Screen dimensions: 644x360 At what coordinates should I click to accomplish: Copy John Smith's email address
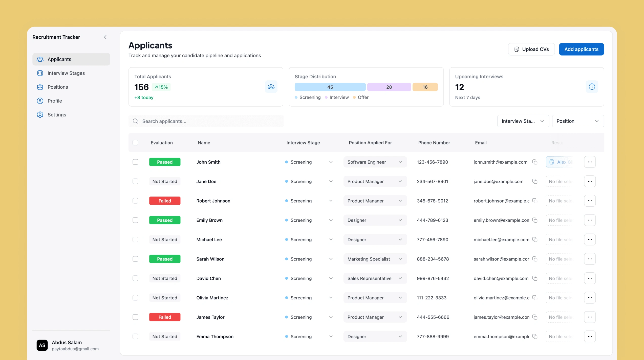[x=535, y=162]
